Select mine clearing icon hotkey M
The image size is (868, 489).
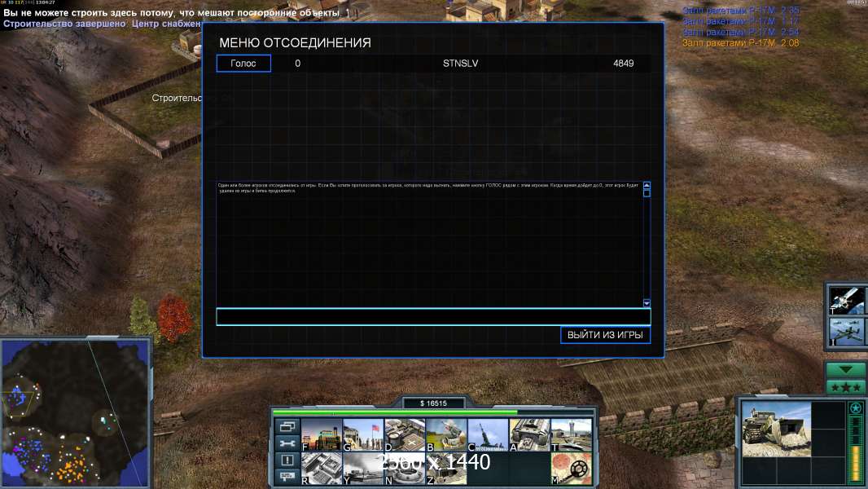[x=571, y=469]
